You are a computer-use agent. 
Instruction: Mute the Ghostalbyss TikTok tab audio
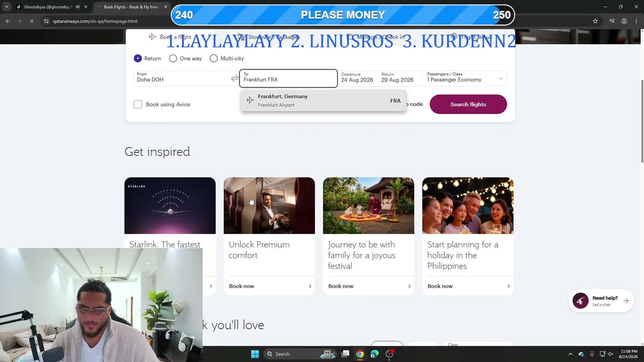[x=77, y=7]
